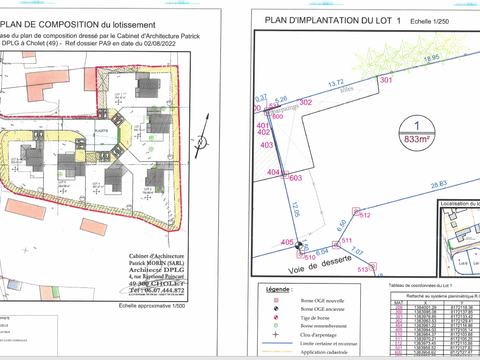This screenshot has width=480, height=360.
Task: Click point label '401'
Action: click(263, 126)
